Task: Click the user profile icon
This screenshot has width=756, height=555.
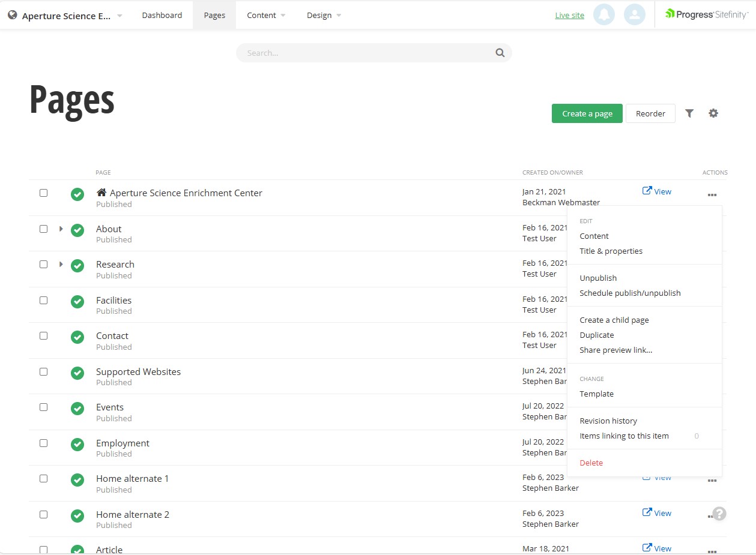Action: coord(635,14)
